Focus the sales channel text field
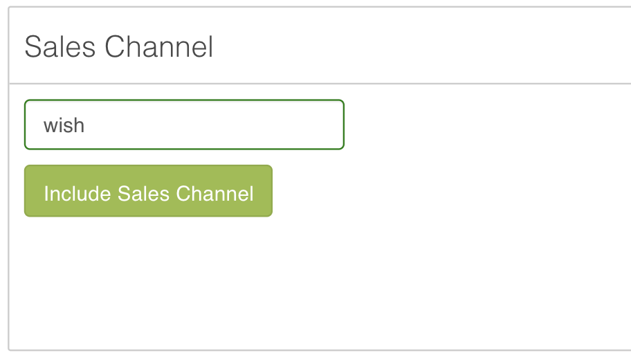The height and width of the screenshot is (364, 631). click(184, 125)
